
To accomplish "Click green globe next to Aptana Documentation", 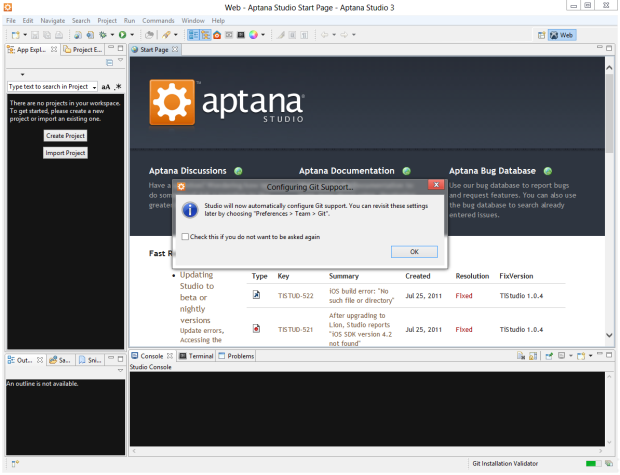I will (x=406, y=171).
